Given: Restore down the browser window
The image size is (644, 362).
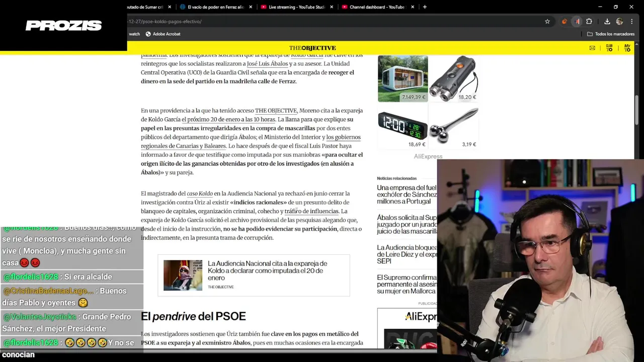Looking at the screenshot, I should [x=616, y=7].
